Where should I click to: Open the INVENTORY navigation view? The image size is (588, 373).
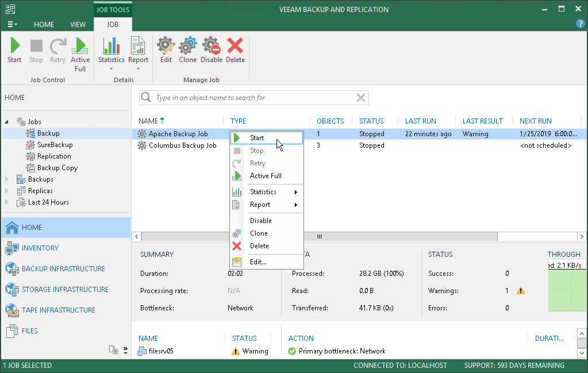point(66,248)
